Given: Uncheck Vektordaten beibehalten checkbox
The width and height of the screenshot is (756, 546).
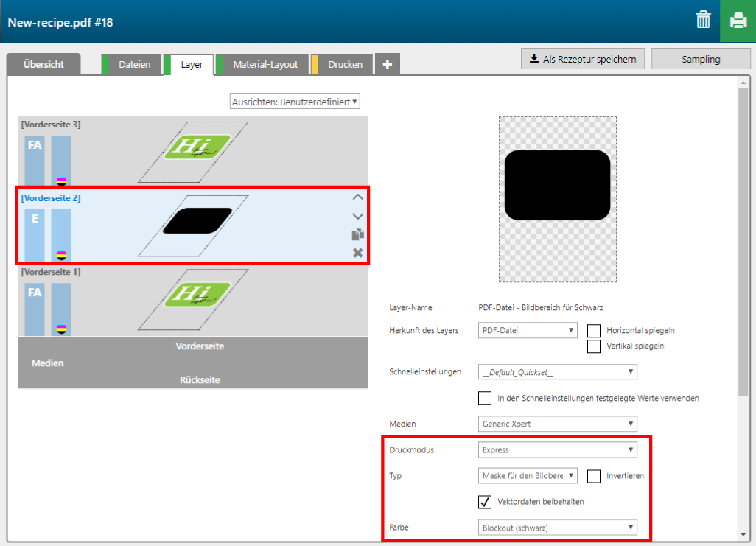Looking at the screenshot, I should click(x=485, y=502).
